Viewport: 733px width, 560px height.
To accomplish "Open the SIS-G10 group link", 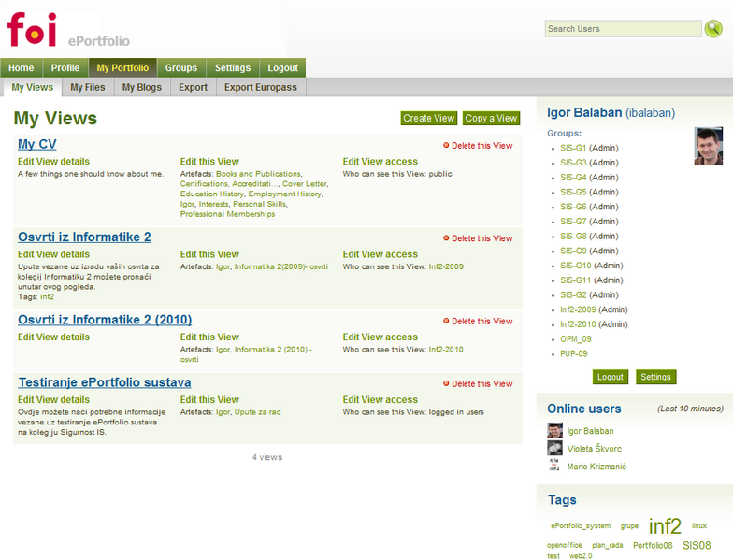I will (576, 266).
